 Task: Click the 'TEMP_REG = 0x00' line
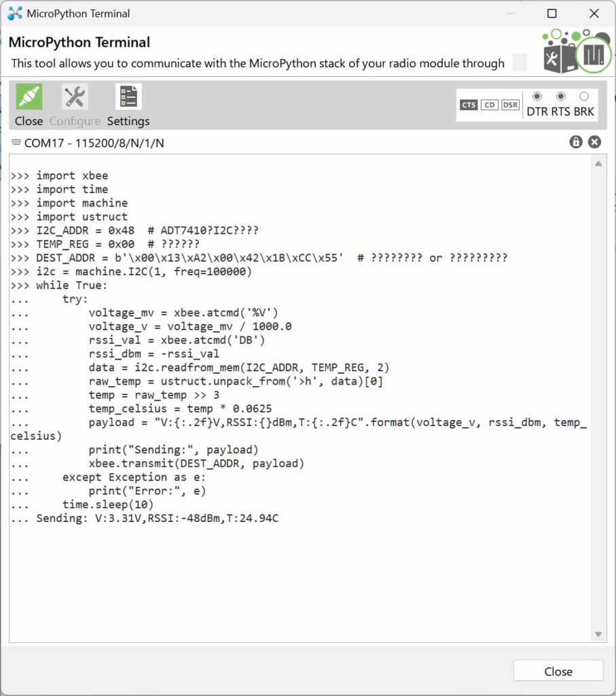(105, 244)
